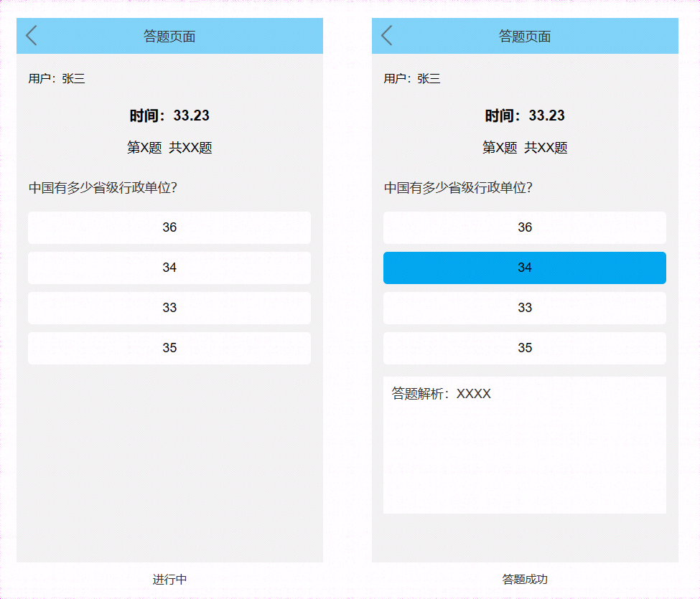Deselect the highlighted answer 34 on the right
This screenshot has height=599, width=700.
[524, 267]
